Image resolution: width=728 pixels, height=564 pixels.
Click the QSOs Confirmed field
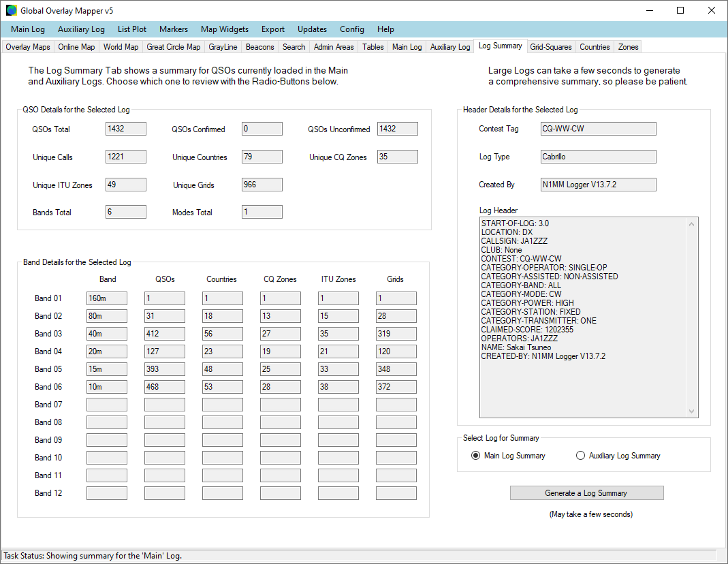pos(262,129)
